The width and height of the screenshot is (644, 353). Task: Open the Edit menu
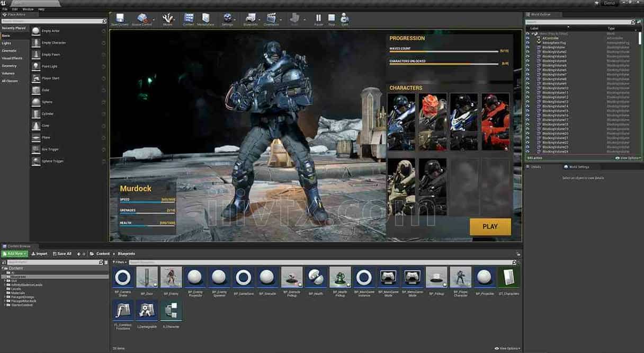[x=15, y=9]
